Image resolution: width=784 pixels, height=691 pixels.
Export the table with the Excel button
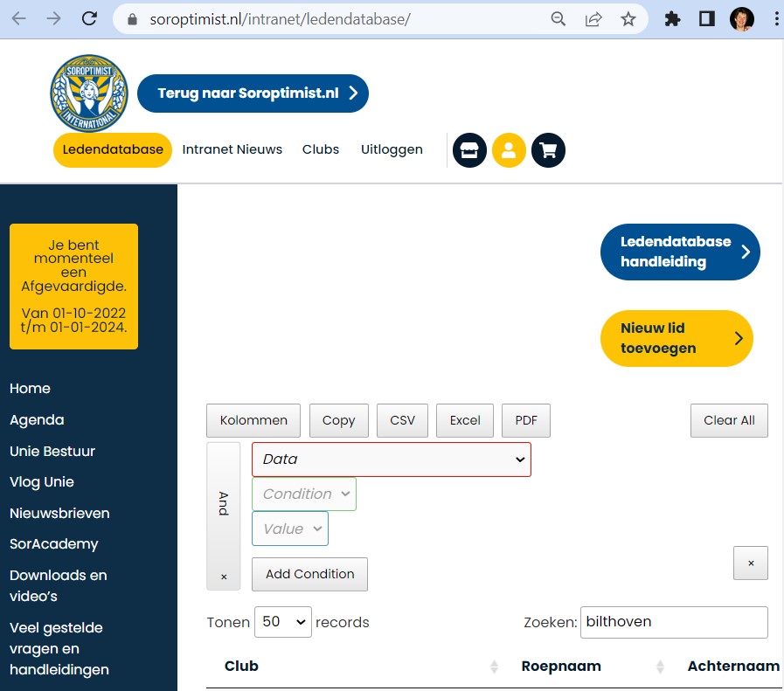(465, 420)
